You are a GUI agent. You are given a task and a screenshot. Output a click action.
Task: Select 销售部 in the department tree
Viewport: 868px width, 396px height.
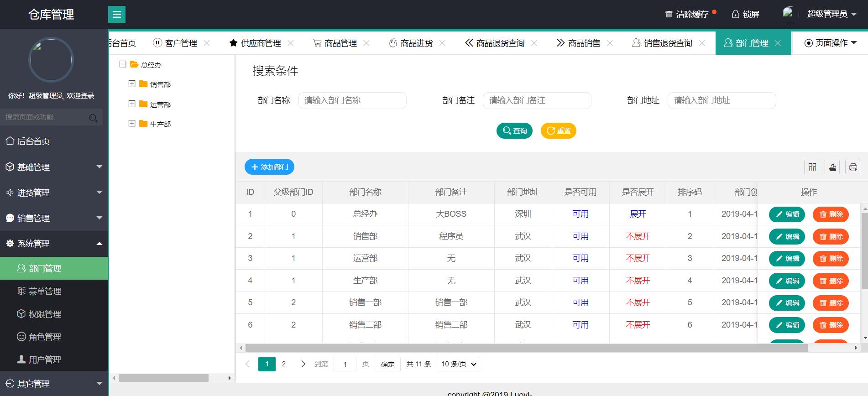tap(160, 84)
